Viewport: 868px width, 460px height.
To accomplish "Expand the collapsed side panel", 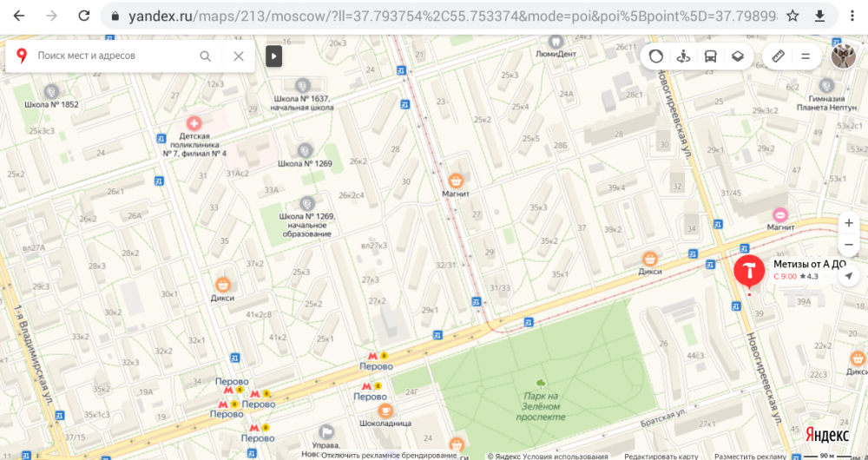I will pyautogui.click(x=273, y=56).
